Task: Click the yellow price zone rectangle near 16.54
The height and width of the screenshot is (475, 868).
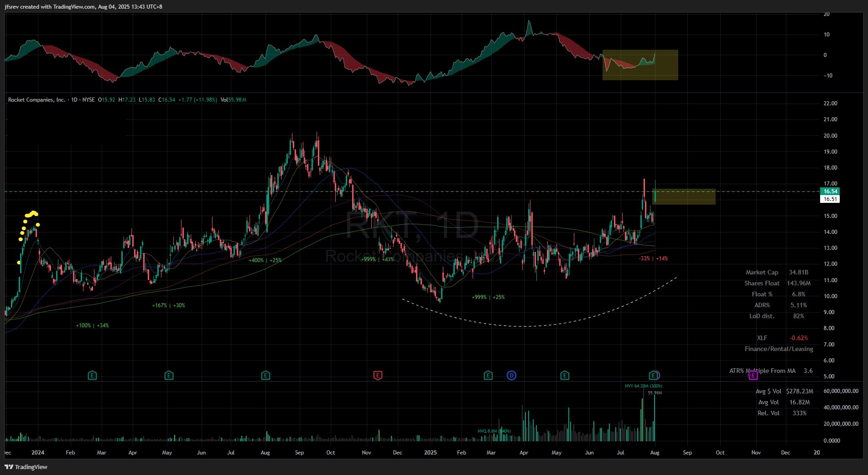Action: pos(684,196)
